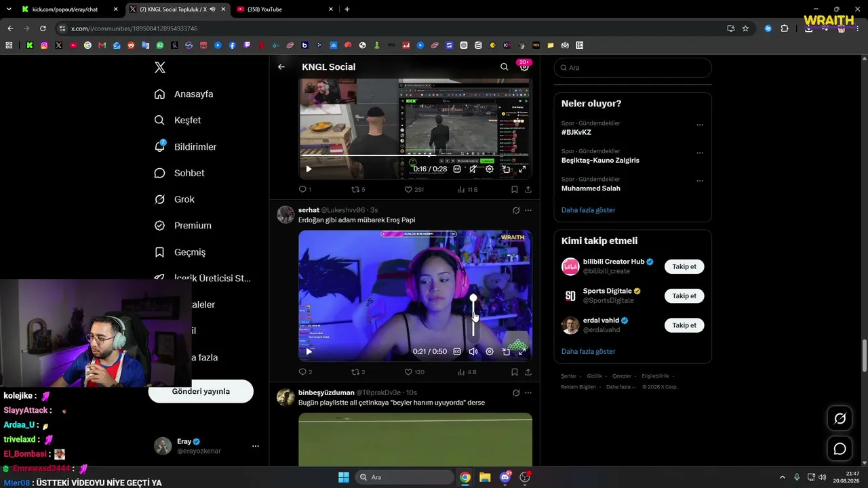Open Bildirimler in the sidebar
Screen dimensions: 868x488
(185, 146)
